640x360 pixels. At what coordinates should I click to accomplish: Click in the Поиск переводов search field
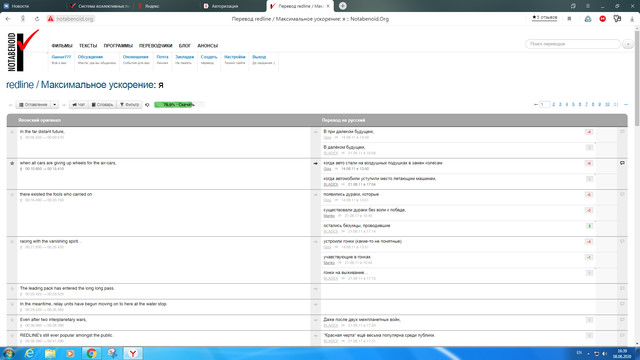[573, 44]
